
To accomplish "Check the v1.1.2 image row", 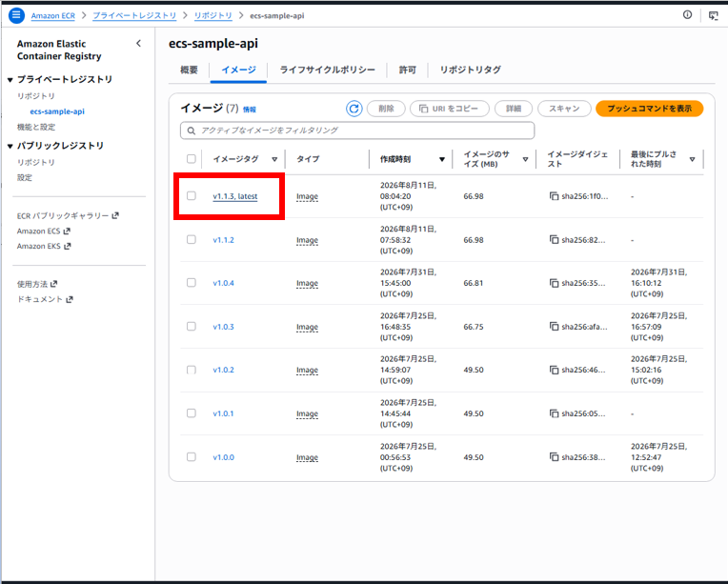I will tap(192, 239).
